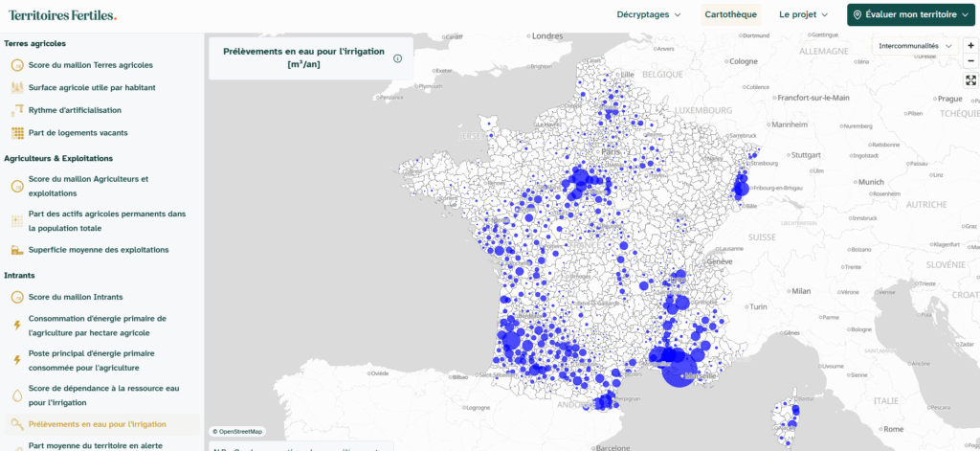Viewport: 980px width, 451px height.
Task: Select Superficie moyenne des exploitations icon
Action: (17, 250)
